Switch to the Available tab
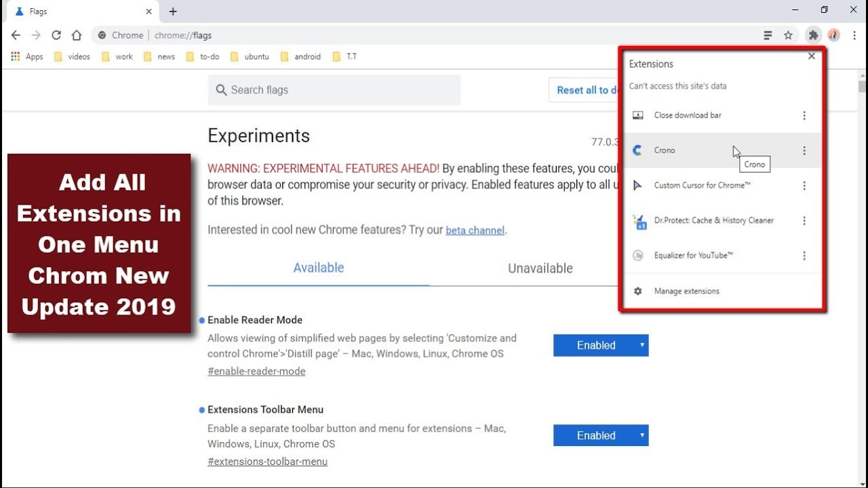The width and height of the screenshot is (868, 488). click(x=319, y=268)
